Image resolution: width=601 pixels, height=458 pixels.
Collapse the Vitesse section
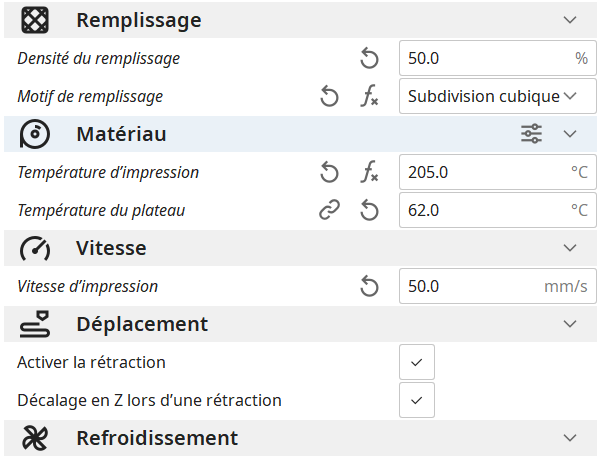[x=570, y=248]
